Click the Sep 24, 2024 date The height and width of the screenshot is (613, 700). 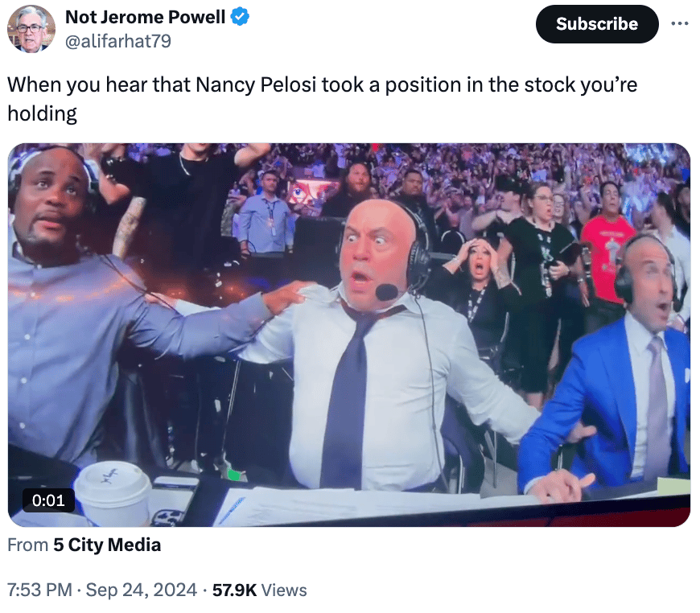(x=141, y=590)
